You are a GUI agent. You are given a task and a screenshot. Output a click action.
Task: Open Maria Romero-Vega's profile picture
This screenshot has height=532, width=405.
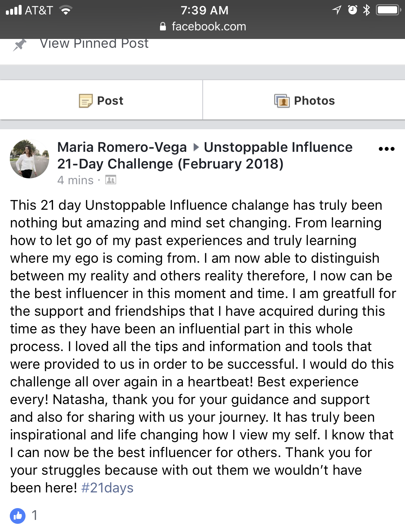(29, 159)
